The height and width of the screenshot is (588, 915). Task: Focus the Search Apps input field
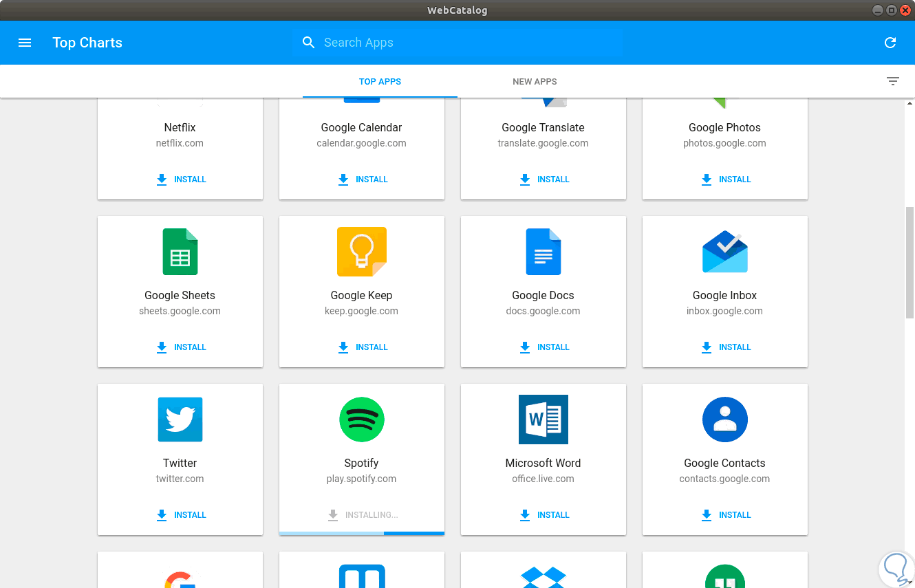[458, 43]
